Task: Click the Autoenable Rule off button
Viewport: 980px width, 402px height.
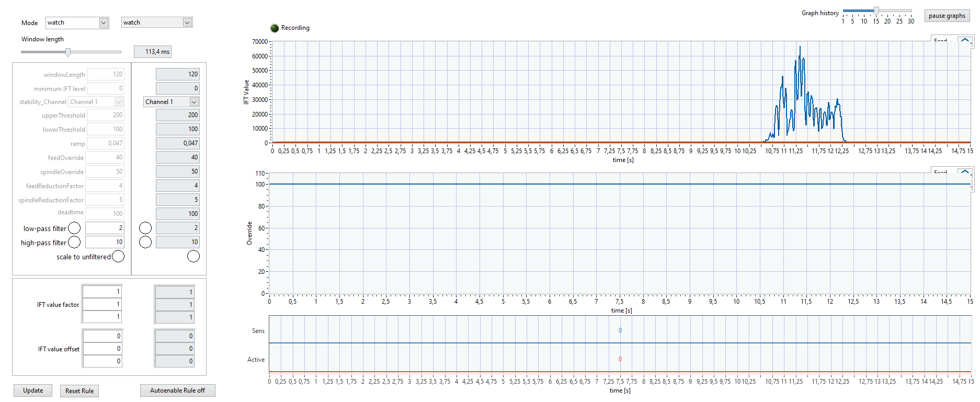Action: (177, 390)
